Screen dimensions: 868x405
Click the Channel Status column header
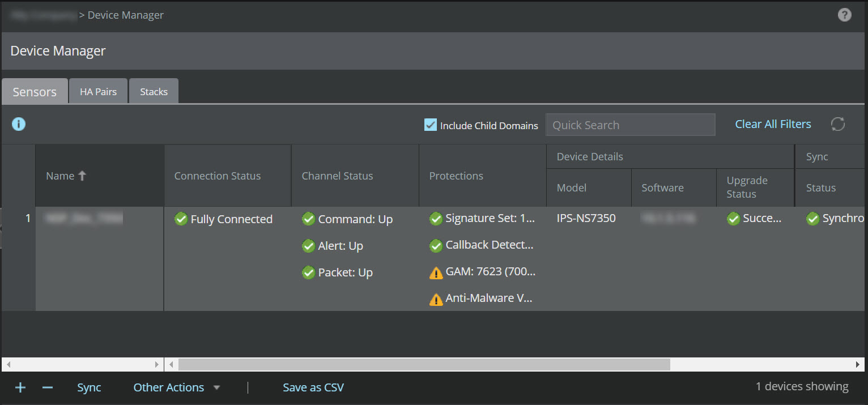pos(355,176)
